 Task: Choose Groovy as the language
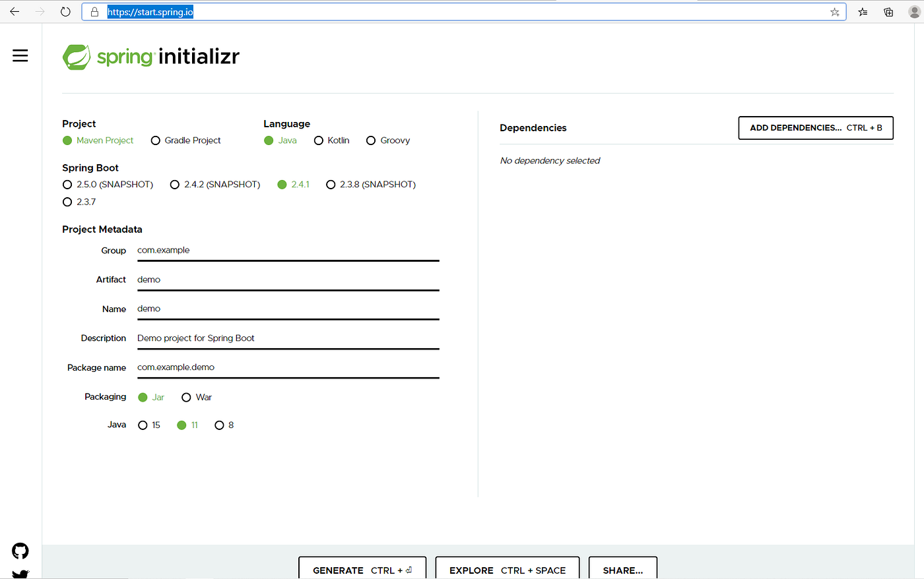pos(388,140)
